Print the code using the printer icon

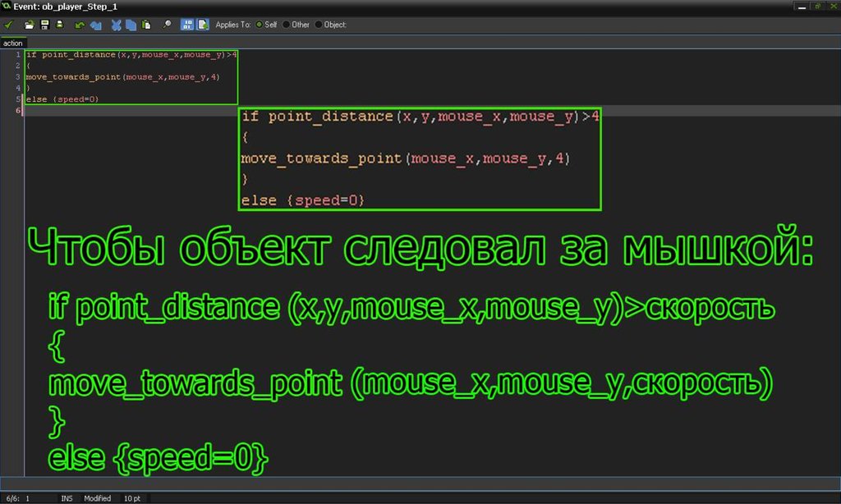59,25
